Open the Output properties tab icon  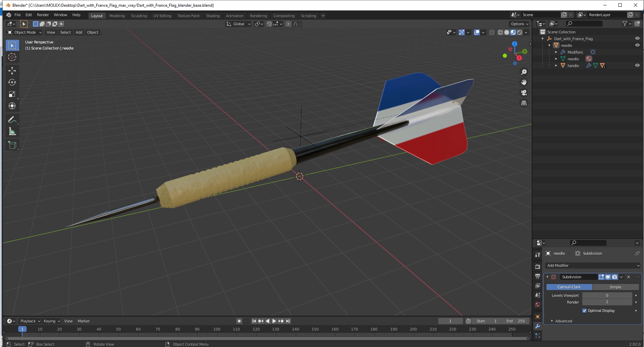538,276
